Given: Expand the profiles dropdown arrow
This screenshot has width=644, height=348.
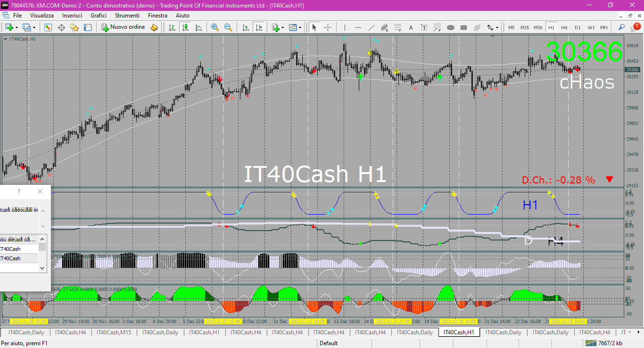Looking at the screenshot, I should [x=34, y=27].
